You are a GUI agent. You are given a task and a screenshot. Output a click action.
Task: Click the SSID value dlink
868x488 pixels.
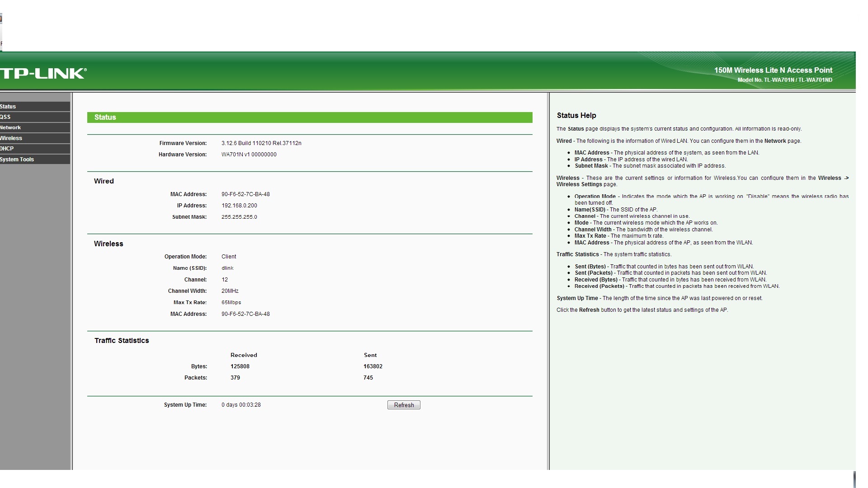click(x=227, y=268)
